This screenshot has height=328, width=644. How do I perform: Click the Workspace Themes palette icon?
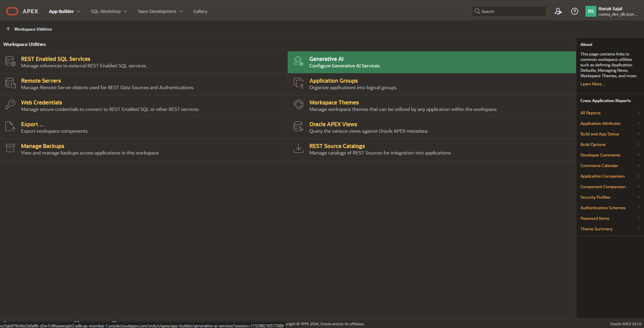[298, 105]
